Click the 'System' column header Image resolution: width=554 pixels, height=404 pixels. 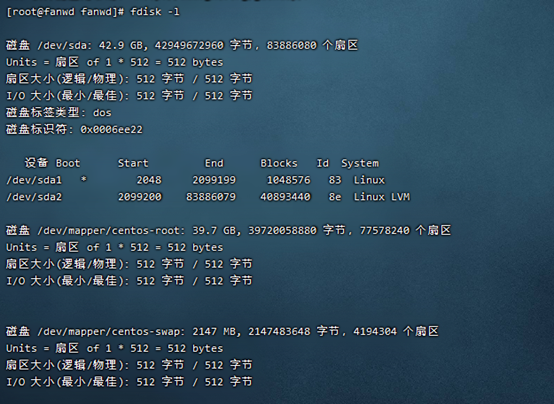tap(360, 163)
